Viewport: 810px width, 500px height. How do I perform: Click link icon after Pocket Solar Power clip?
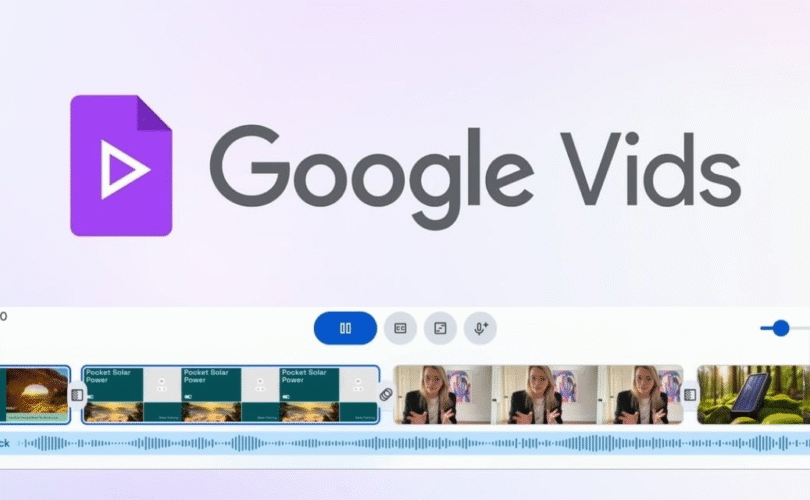click(386, 395)
